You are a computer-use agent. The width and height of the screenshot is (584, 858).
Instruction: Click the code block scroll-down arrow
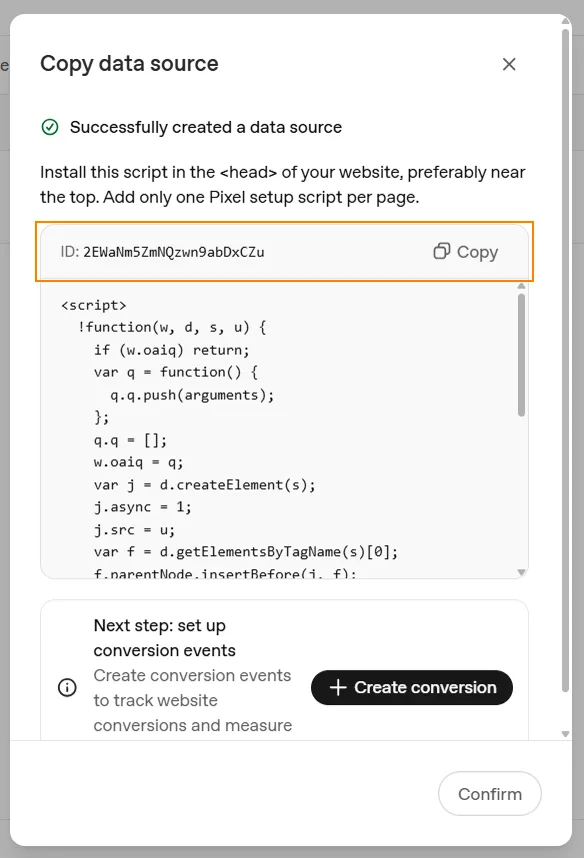pyautogui.click(x=521, y=572)
